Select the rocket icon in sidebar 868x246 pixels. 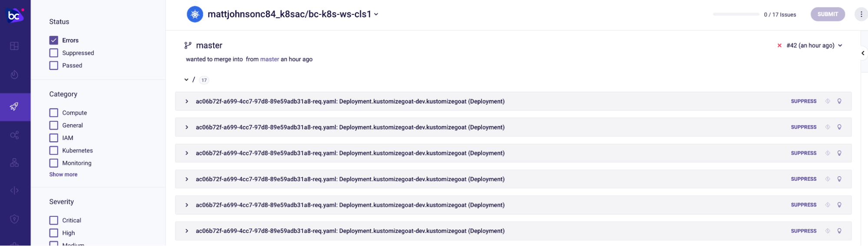(x=14, y=106)
